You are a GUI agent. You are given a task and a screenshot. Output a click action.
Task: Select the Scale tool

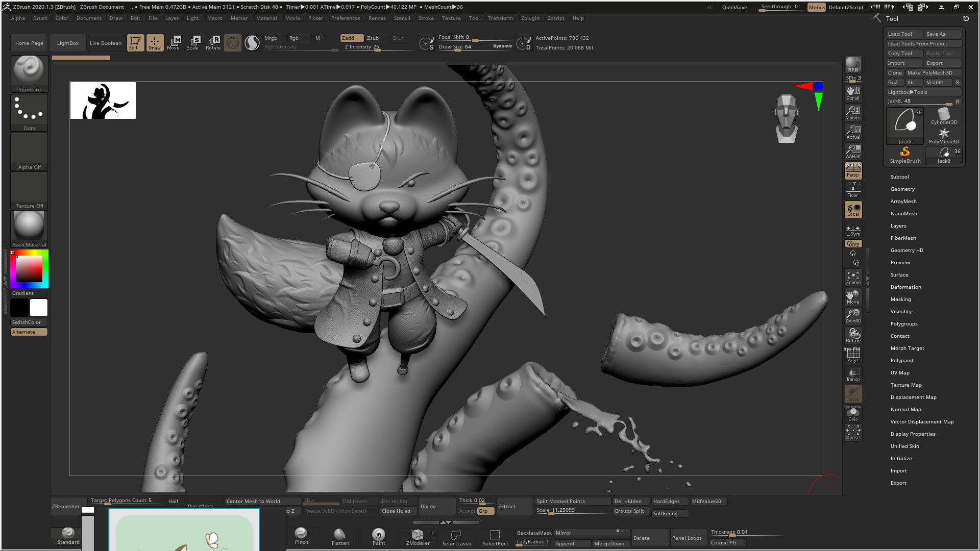193,43
